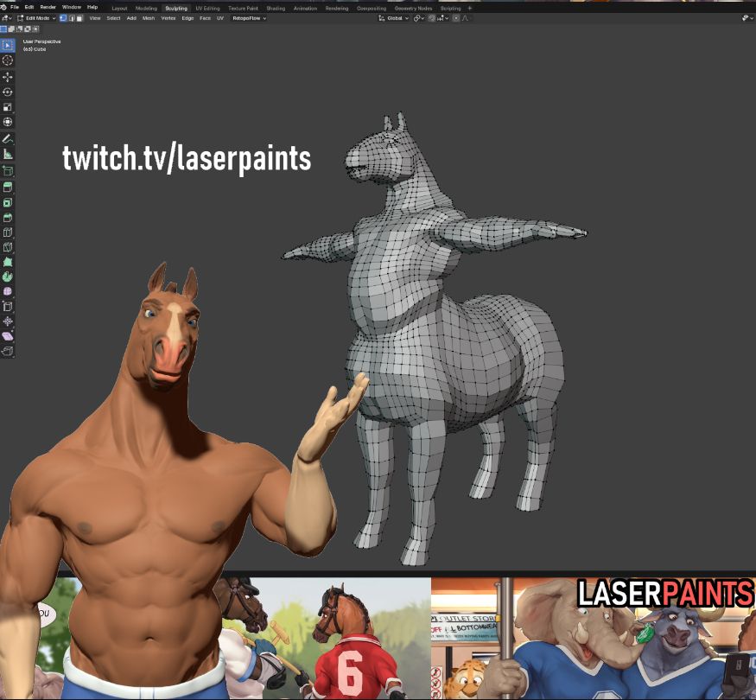Choose the Move tool
Screen dimensions: 756x700
pos(7,77)
